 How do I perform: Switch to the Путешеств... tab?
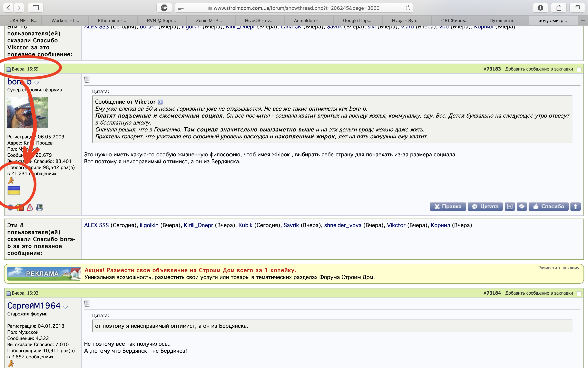[x=503, y=21]
